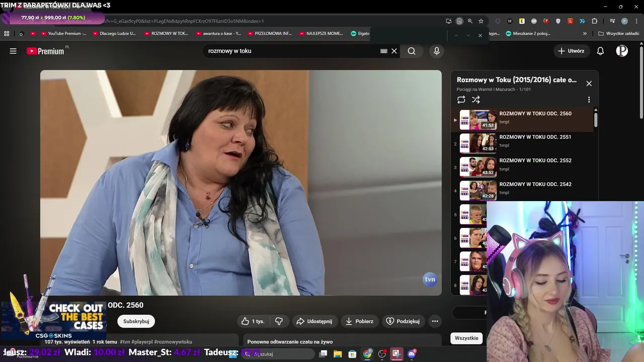The width and height of the screenshot is (644, 362).
Task: Toggle loop playlist
Action: (x=461, y=100)
